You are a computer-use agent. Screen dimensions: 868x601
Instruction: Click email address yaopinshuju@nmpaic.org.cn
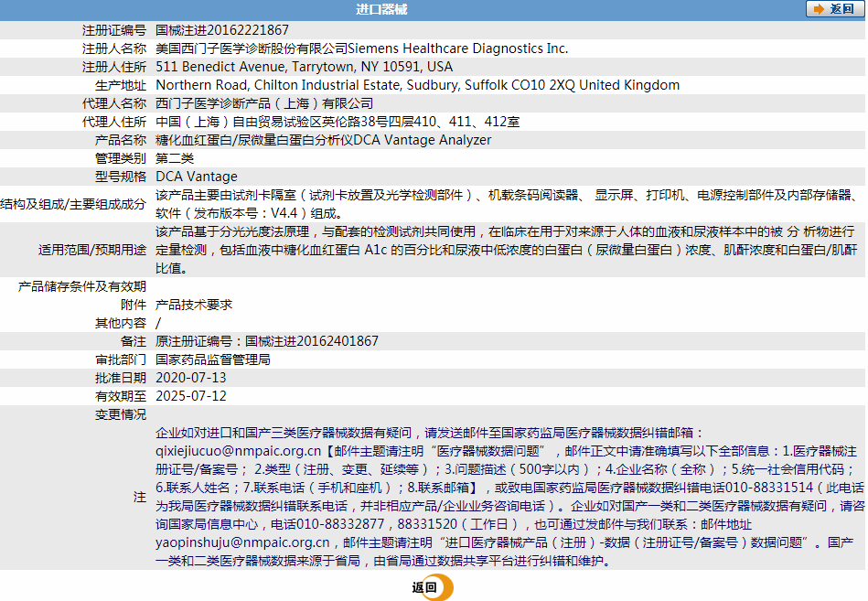[x=242, y=542]
